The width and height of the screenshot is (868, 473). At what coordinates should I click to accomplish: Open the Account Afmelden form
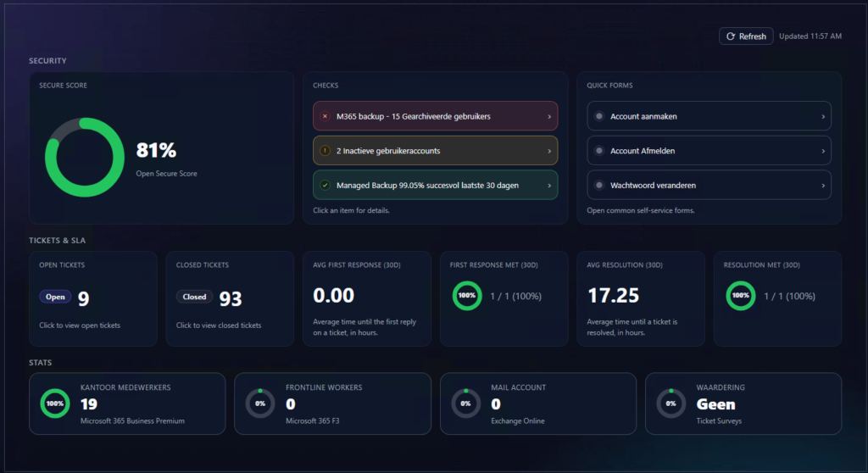click(709, 151)
